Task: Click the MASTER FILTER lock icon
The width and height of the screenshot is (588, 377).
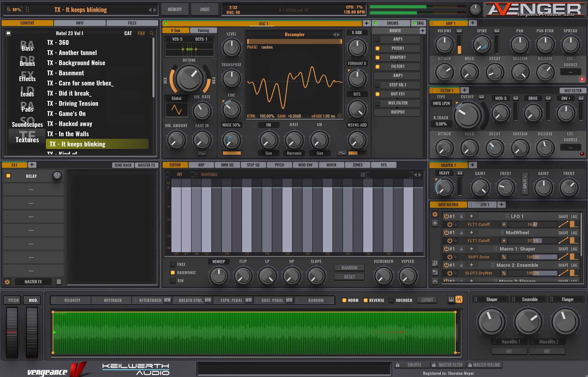Action: click(x=434, y=365)
